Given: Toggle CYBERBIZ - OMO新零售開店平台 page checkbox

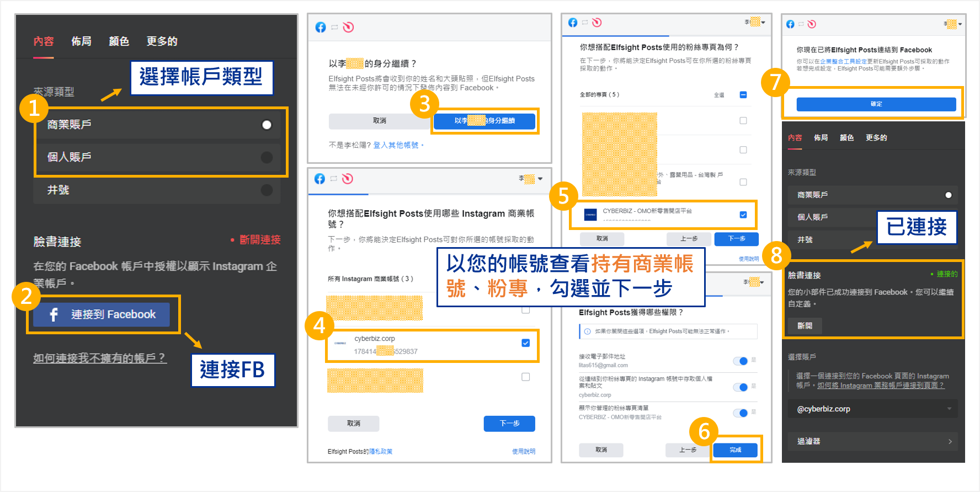Looking at the screenshot, I should [x=743, y=215].
